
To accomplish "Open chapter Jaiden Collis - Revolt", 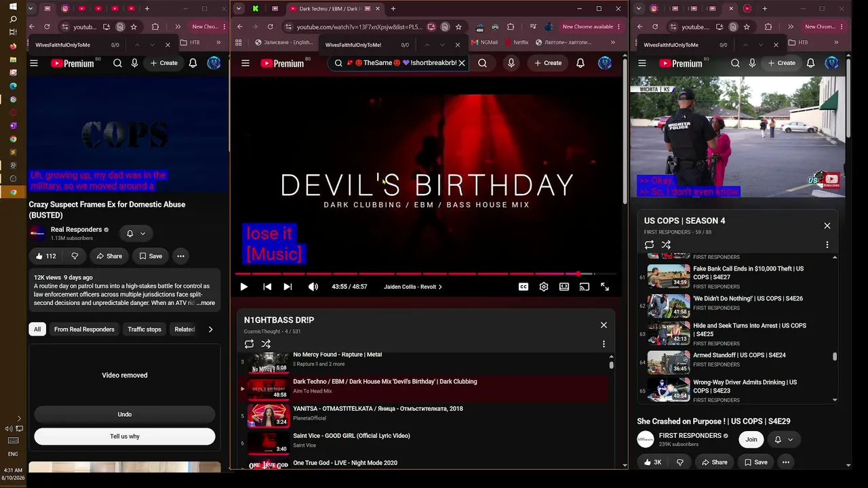I will (413, 287).
